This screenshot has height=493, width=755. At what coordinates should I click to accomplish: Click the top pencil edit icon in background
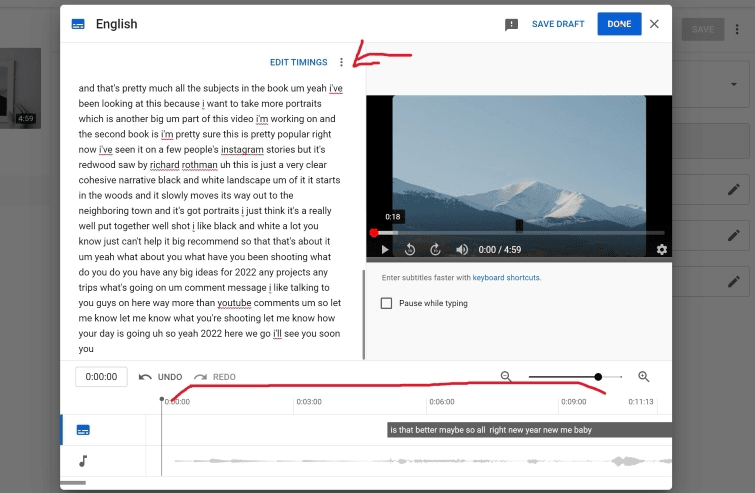point(733,190)
